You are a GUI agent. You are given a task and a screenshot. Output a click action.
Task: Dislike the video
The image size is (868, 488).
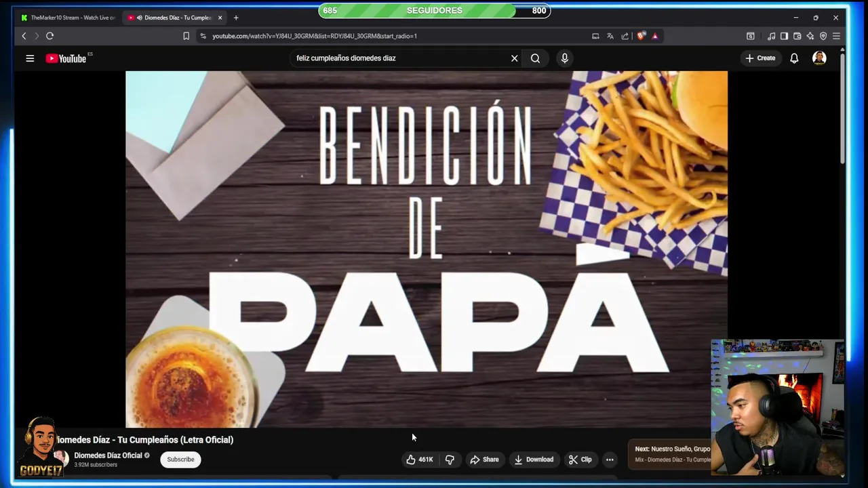(x=450, y=460)
